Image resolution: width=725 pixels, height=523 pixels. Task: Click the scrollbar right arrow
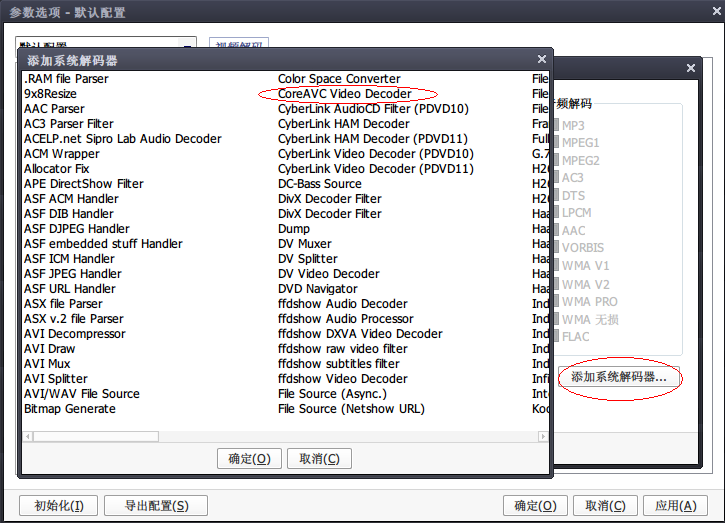point(543,437)
